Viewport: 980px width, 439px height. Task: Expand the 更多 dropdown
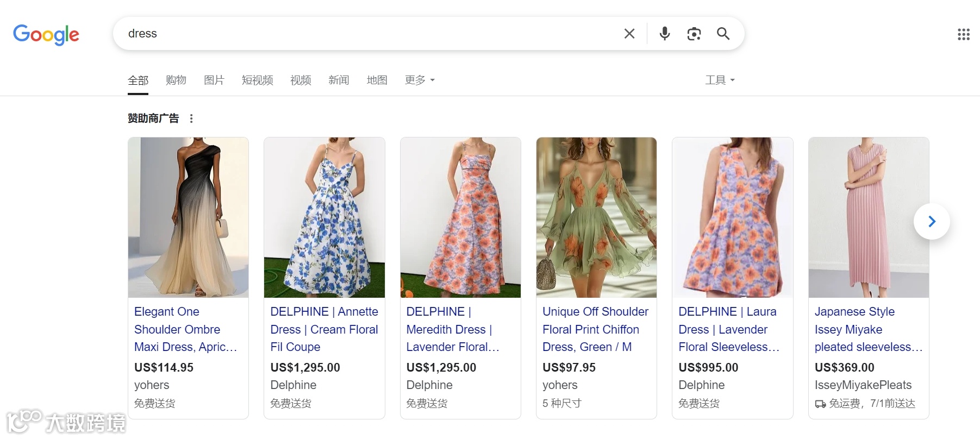point(420,80)
